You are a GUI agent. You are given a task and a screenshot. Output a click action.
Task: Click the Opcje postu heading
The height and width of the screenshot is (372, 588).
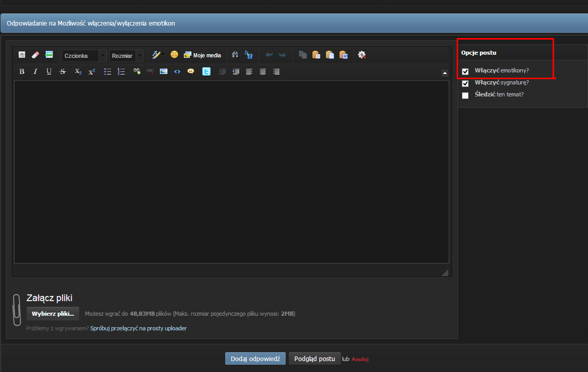click(x=479, y=53)
